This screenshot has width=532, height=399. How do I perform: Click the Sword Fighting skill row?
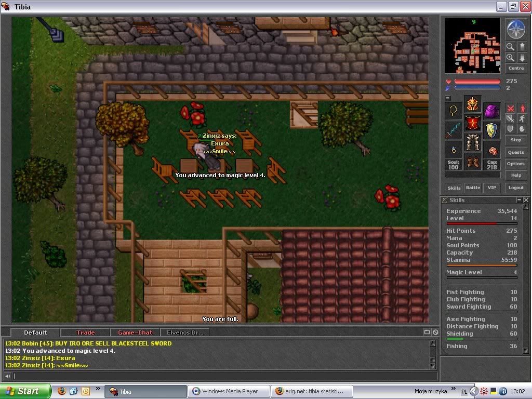click(x=482, y=307)
